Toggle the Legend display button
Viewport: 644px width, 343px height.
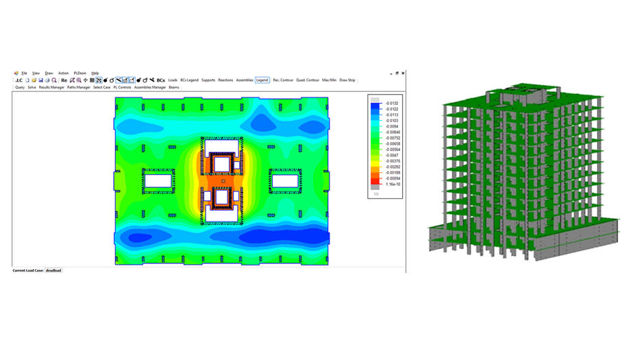point(262,80)
